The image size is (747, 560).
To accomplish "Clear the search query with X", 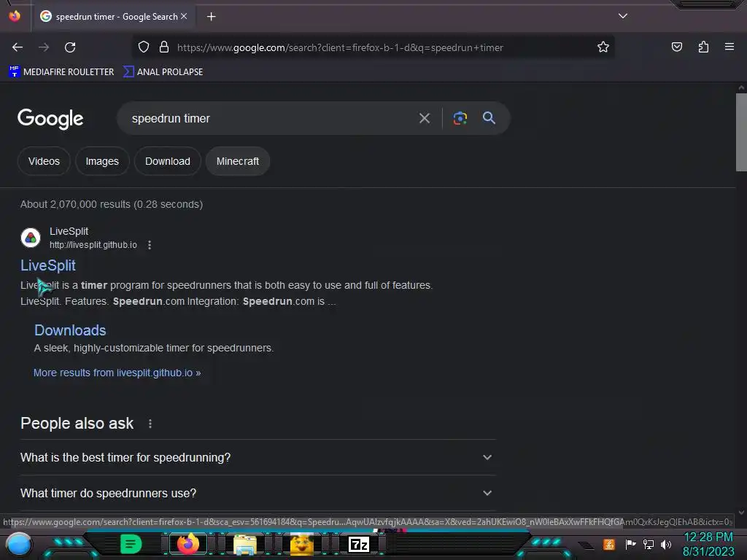I will point(424,118).
